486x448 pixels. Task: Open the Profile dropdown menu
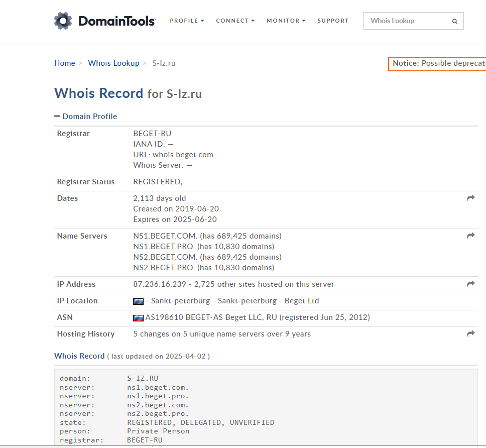[187, 21]
